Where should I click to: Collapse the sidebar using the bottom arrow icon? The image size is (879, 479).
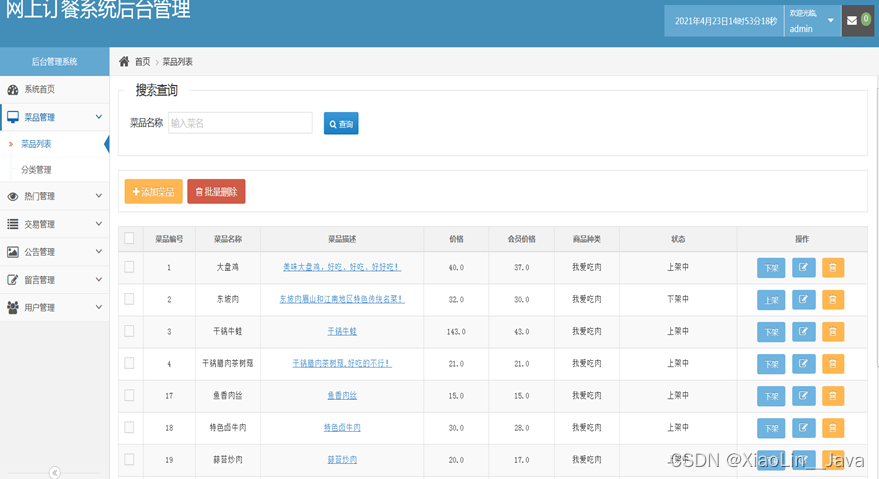(54, 472)
